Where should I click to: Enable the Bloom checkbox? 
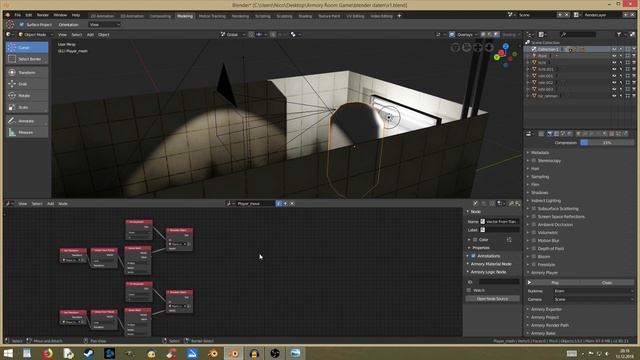pos(534,257)
